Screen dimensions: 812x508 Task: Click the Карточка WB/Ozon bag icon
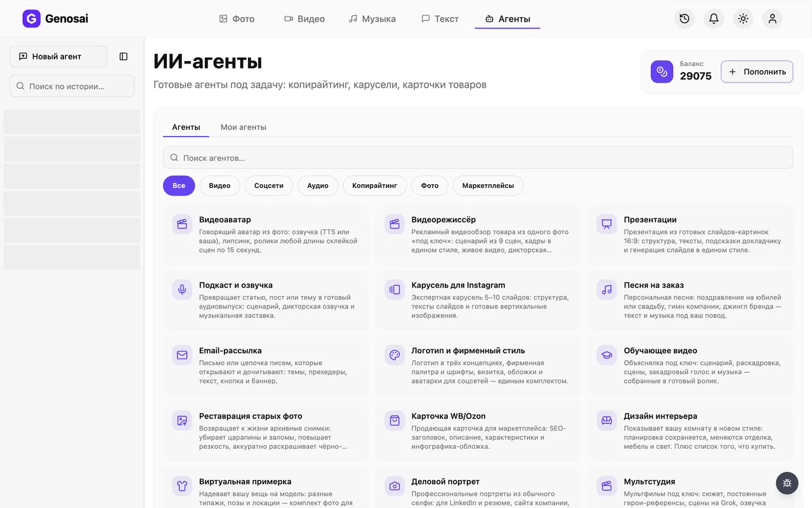tap(395, 420)
